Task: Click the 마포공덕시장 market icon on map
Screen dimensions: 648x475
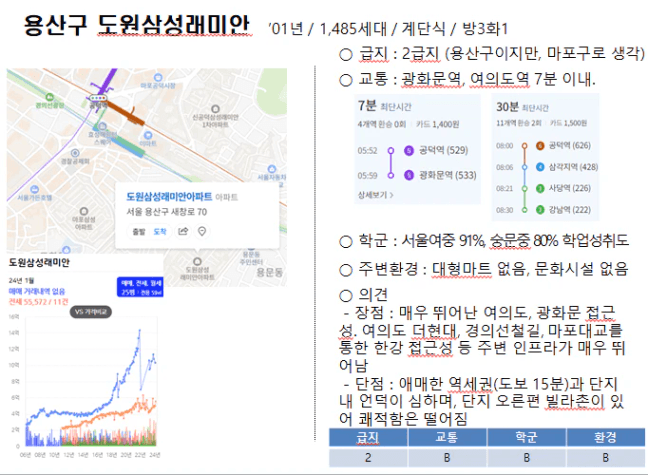Action: (x=158, y=77)
